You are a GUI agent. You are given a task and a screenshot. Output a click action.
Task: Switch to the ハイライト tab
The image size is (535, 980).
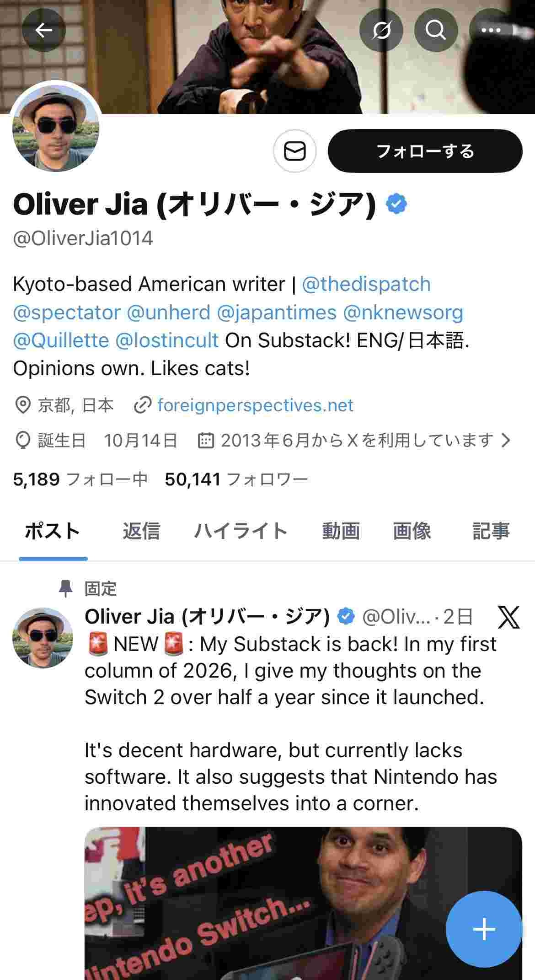coord(241,531)
